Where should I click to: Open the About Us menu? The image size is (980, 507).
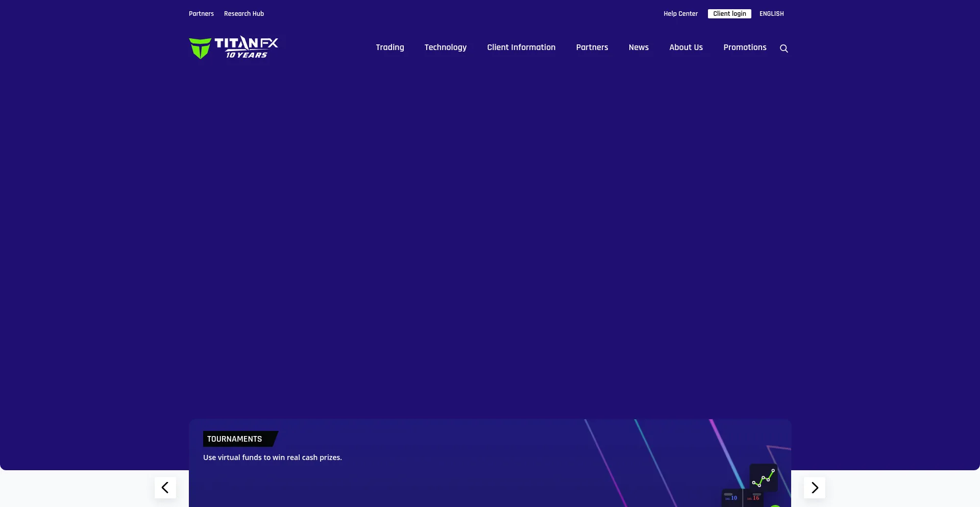(x=685, y=47)
